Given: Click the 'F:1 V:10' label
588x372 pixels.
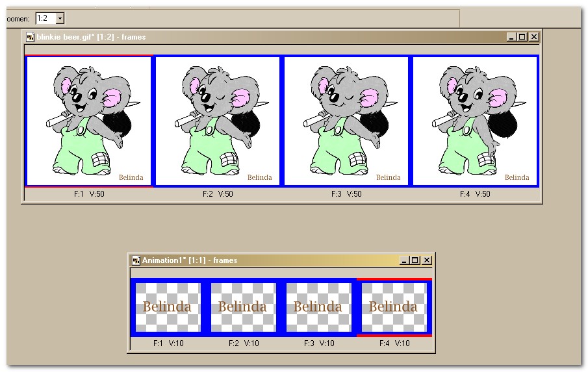Looking at the screenshot, I should click(x=168, y=343).
